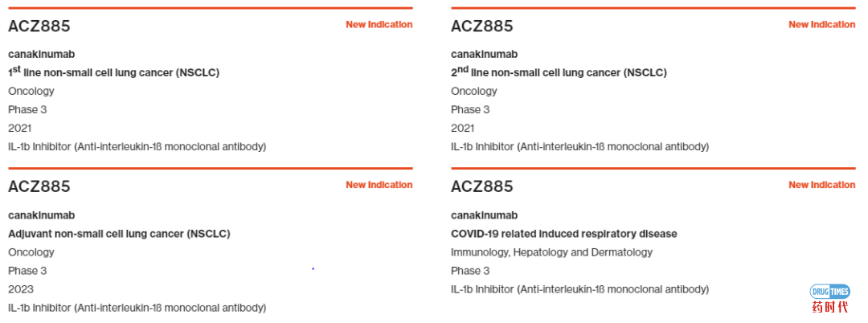Click ACZ885 heading of the 1st line NSCLC card
The height and width of the screenshot is (323, 868).
pyautogui.click(x=39, y=26)
